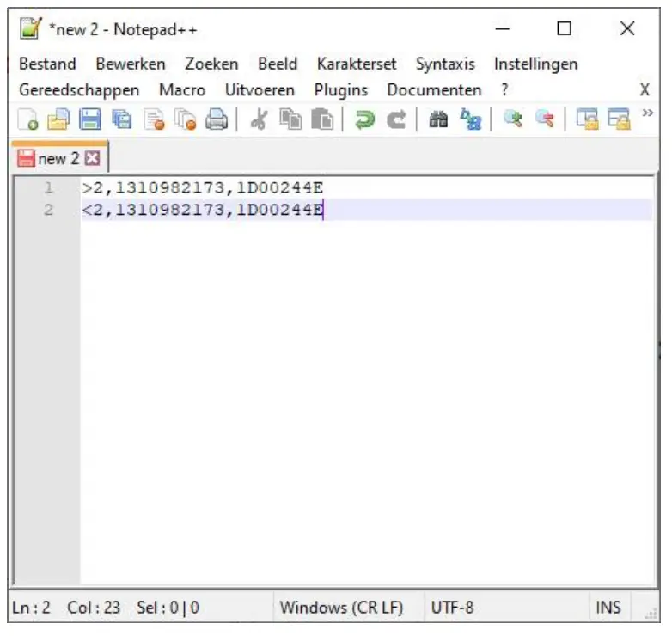Click the X at menu bar right end

coord(645,90)
